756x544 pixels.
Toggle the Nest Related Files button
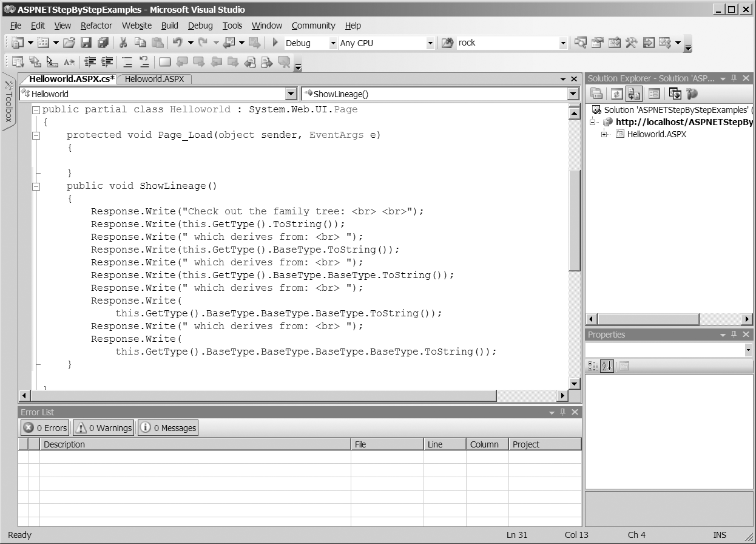pos(634,93)
